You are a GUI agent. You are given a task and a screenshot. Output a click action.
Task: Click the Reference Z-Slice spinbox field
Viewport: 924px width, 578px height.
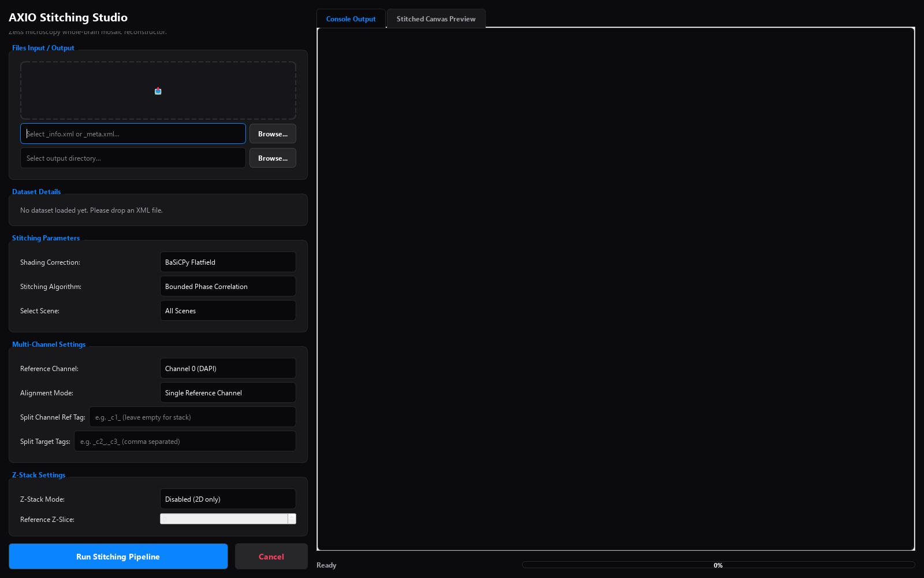223,519
